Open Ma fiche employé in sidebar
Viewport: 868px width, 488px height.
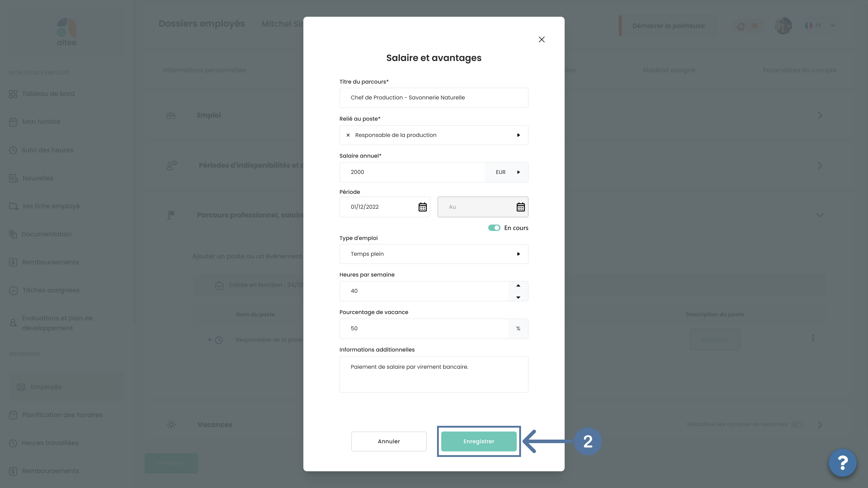(51, 206)
